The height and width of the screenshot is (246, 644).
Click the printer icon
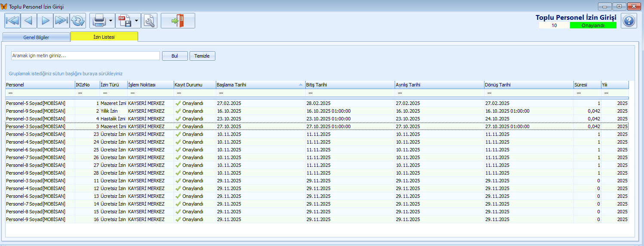(x=99, y=21)
